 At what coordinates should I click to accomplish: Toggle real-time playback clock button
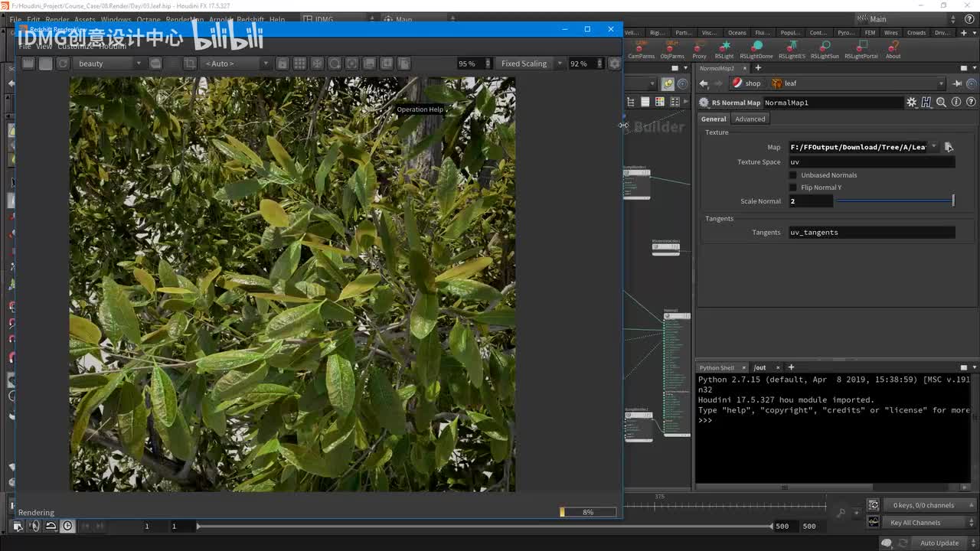tap(67, 526)
